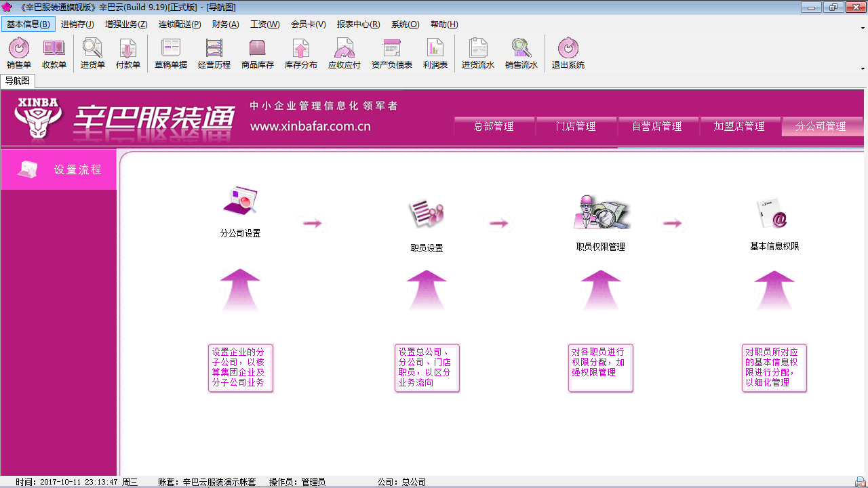Click the status bar icon at bottom right
This screenshot has height=488, width=868.
coord(860,482)
